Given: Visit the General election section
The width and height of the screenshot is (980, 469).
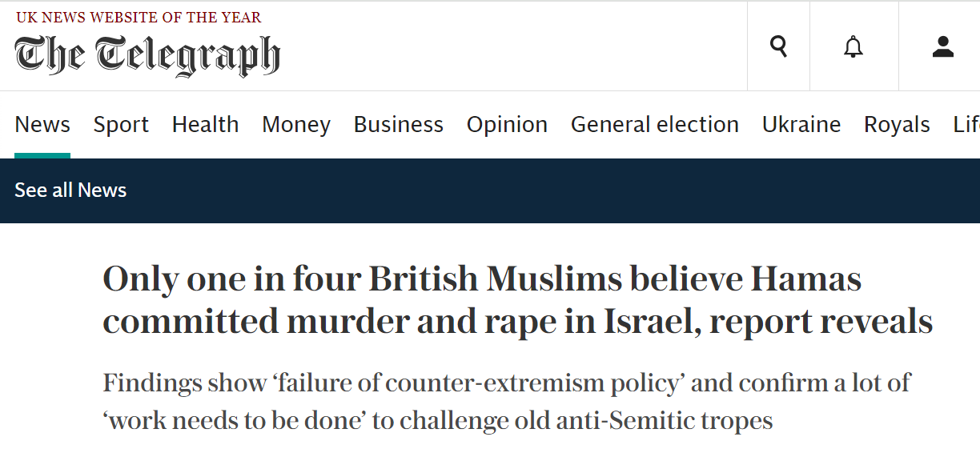Looking at the screenshot, I should 654,125.
